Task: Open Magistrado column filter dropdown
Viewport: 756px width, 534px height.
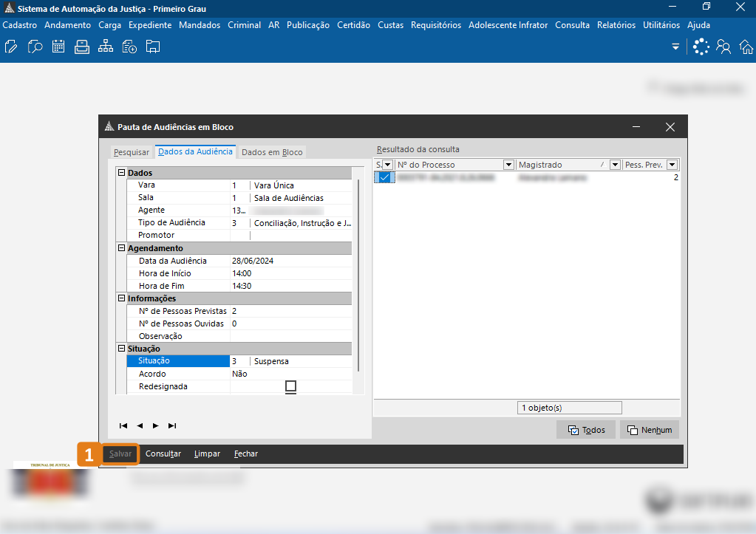Action: [x=615, y=165]
